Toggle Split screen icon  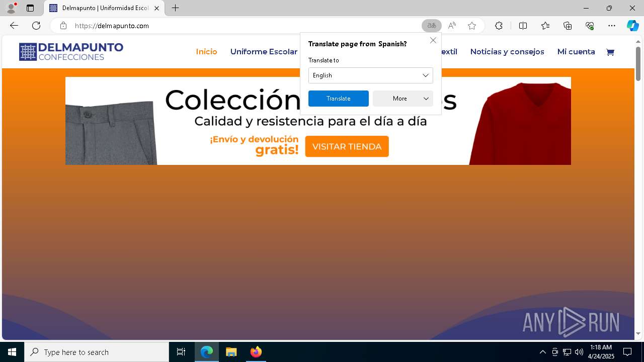click(523, 26)
